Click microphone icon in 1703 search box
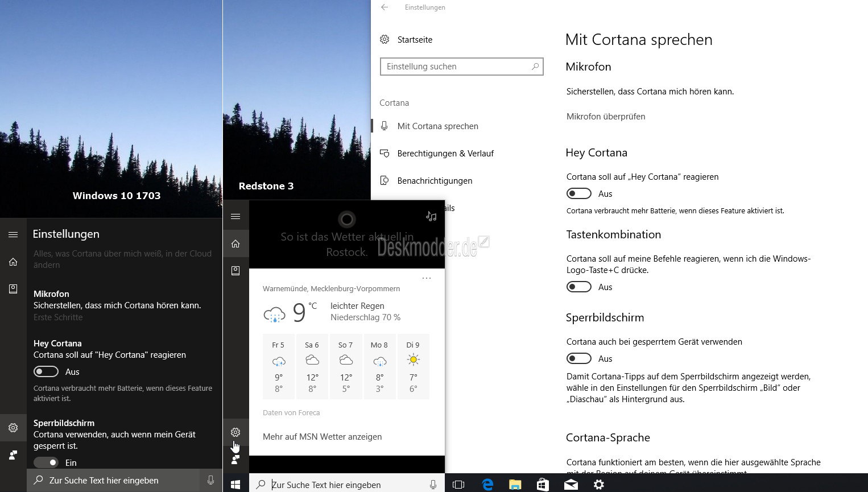Viewport: 868px width, 492px height. point(210,481)
